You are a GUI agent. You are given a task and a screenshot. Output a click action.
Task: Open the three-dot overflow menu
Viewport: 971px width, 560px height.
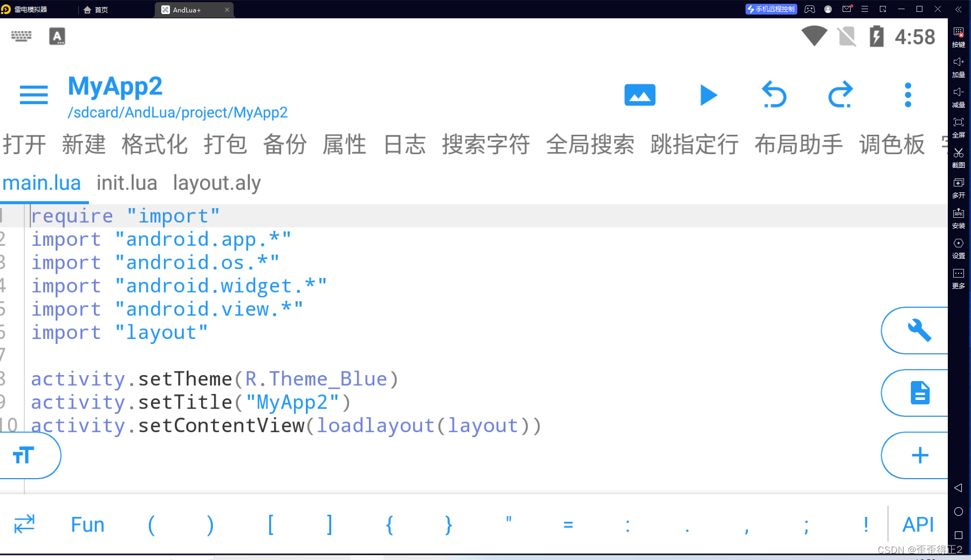pyautogui.click(x=908, y=95)
